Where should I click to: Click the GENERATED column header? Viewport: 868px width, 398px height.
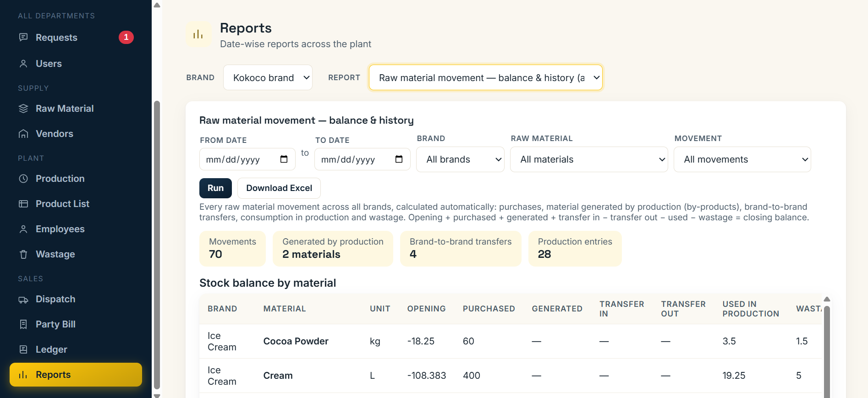[x=557, y=309]
